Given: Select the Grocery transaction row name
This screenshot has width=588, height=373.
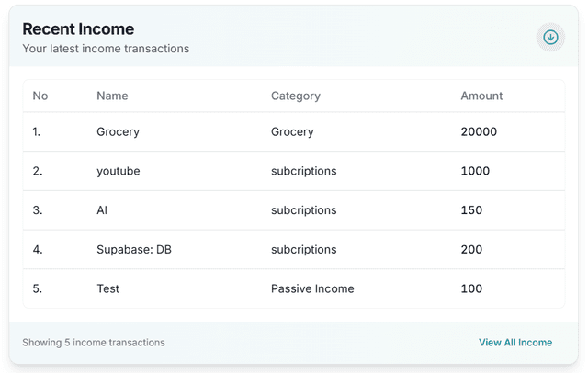Looking at the screenshot, I should coord(118,132).
